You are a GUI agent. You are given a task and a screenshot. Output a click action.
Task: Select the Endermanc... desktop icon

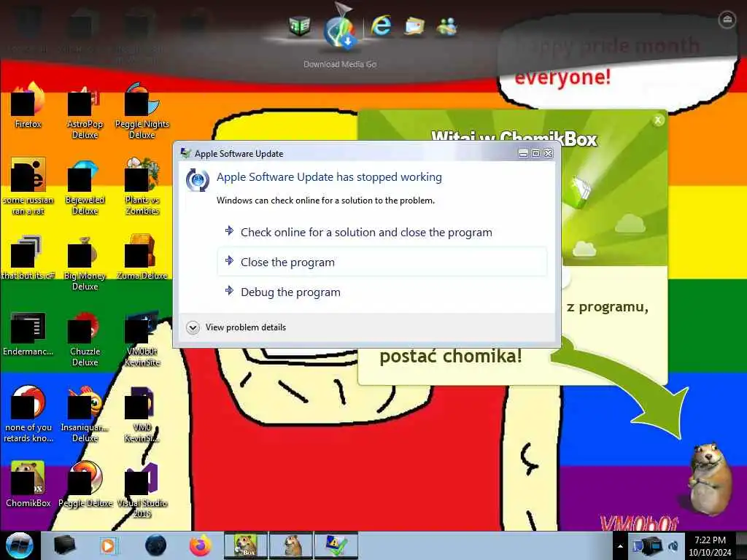(28, 333)
